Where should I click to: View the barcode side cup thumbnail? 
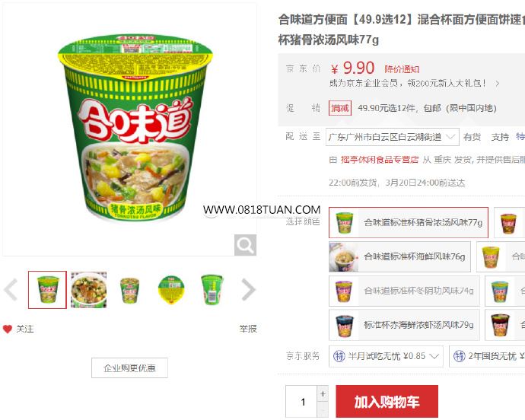(212, 290)
